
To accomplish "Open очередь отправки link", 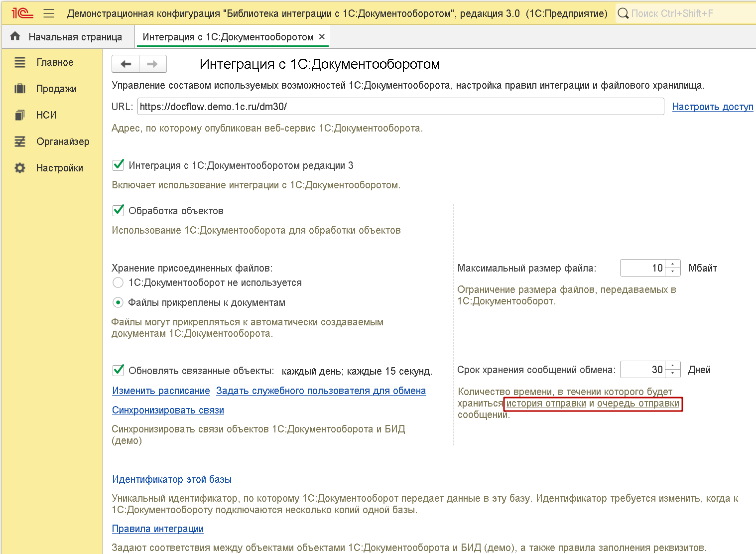I will pos(638,403).
